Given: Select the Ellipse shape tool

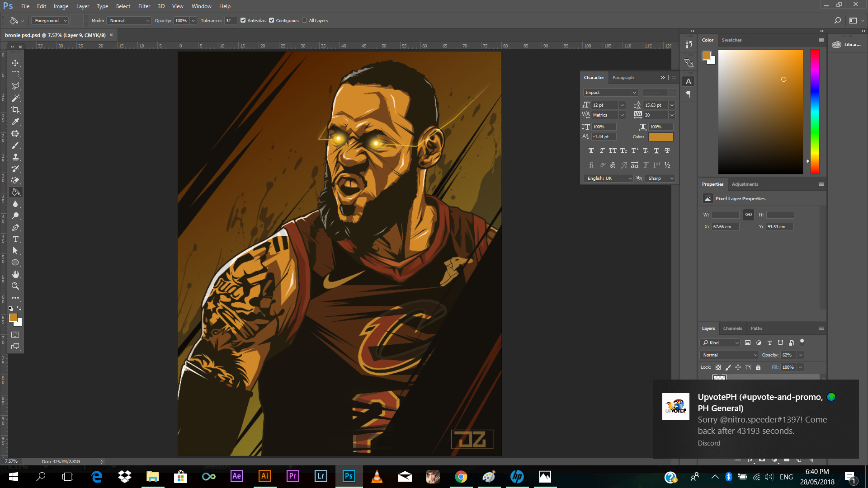Looking at the screenshot, I should tap(15, 263).
